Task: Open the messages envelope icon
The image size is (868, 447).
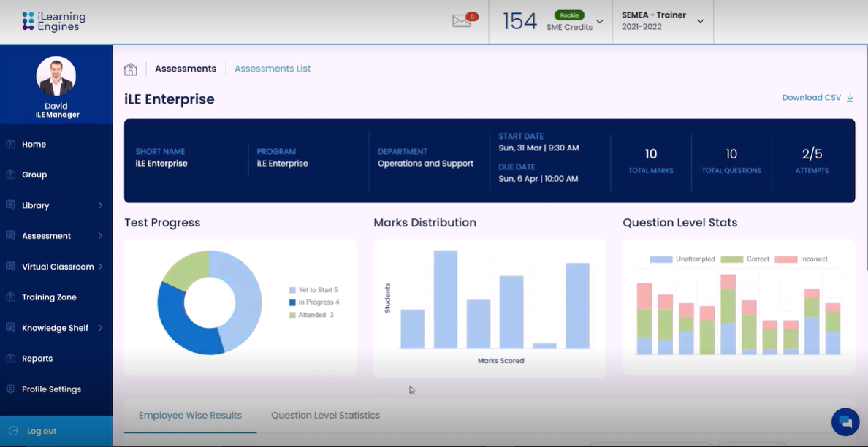Action: pos(462,20)
